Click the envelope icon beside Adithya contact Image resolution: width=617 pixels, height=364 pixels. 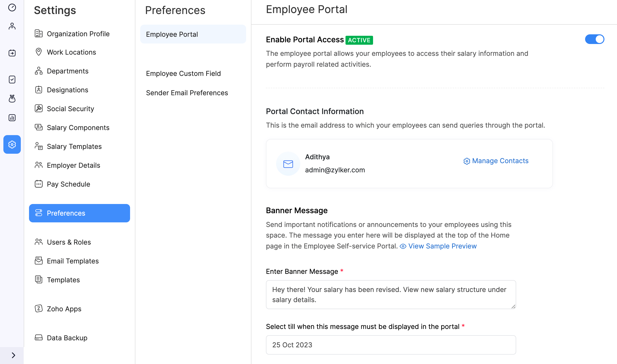(x=288, y=164)
